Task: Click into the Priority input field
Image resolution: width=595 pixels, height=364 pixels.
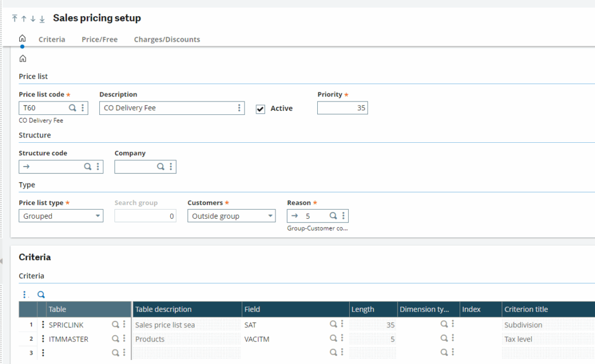Action: point(342,108)
